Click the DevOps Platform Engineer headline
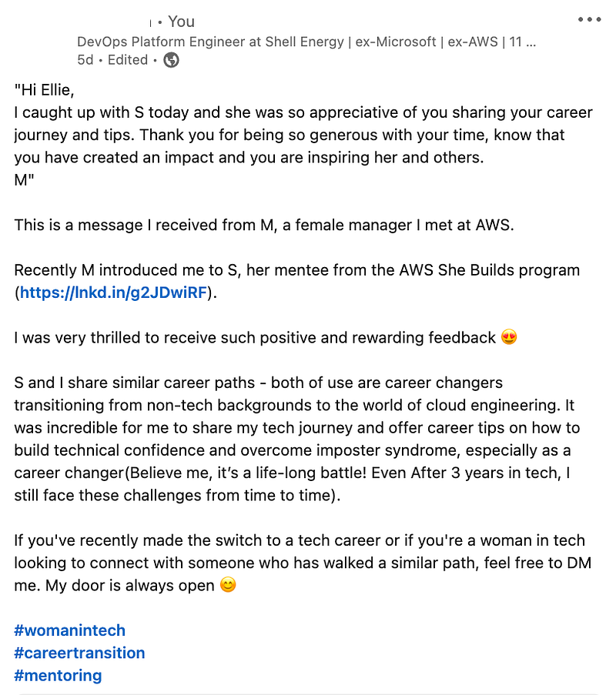The image size is (616, 695). [306, 42]
